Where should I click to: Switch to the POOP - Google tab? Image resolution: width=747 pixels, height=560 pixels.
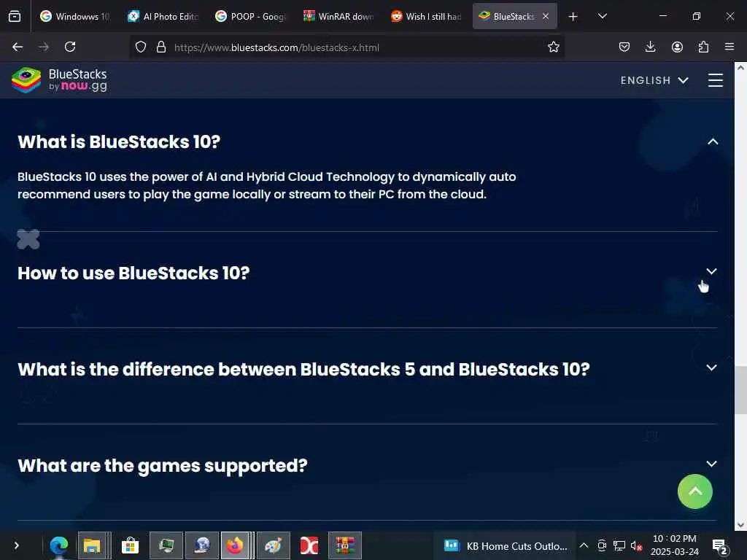point(252,16)
